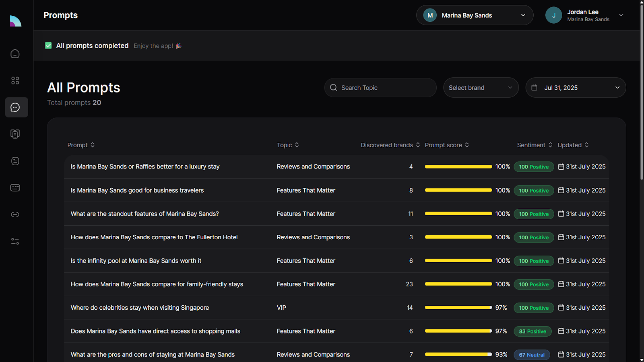Sort by the Sentiment column

coord(535,145)
